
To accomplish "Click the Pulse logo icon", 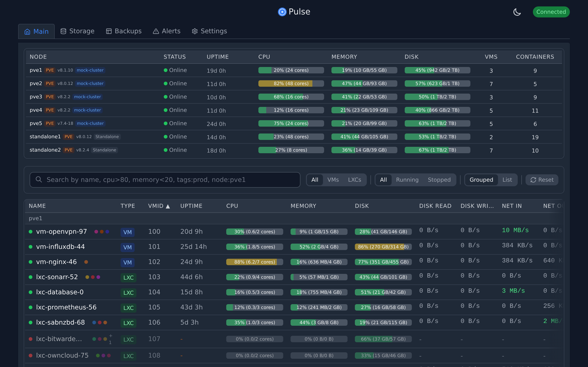I will [282, 12].
